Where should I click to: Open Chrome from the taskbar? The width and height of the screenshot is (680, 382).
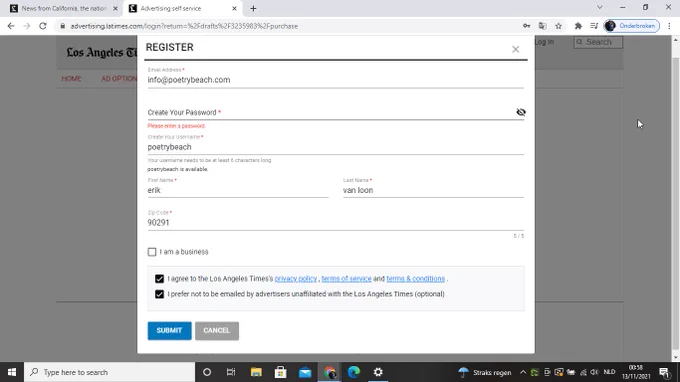(x=330, y=372)
